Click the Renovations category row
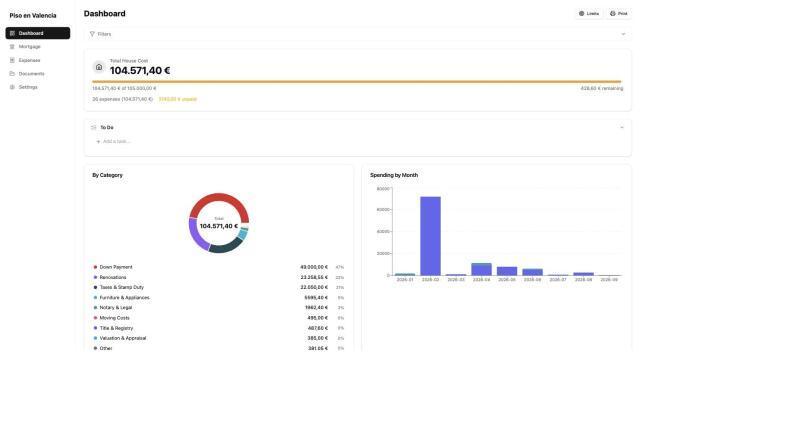 (x=219, y=277)
